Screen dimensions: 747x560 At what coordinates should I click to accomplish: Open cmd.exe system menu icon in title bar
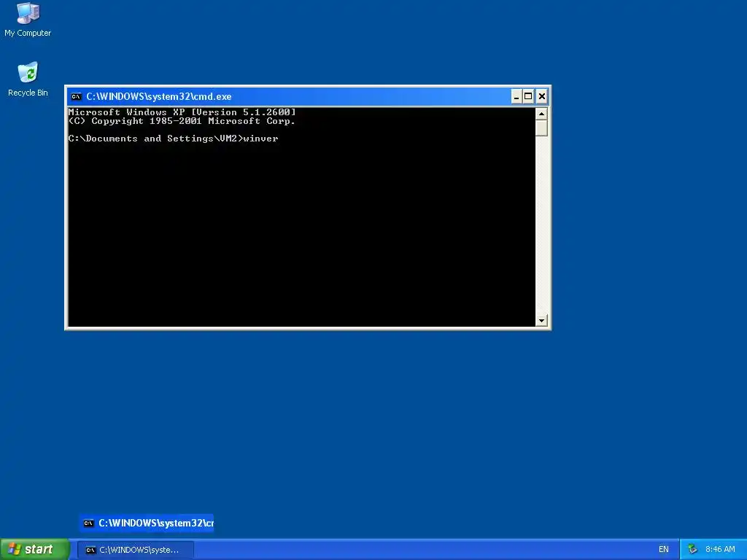click(x=76, y=97)
